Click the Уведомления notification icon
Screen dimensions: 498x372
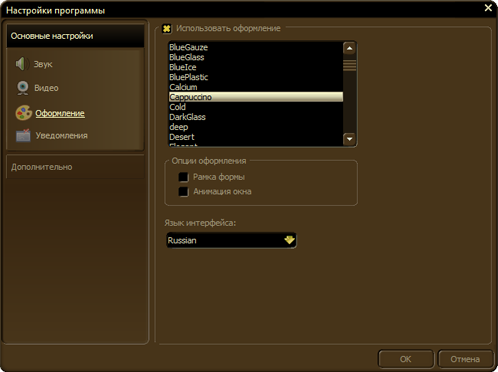[x=23, y=135]
